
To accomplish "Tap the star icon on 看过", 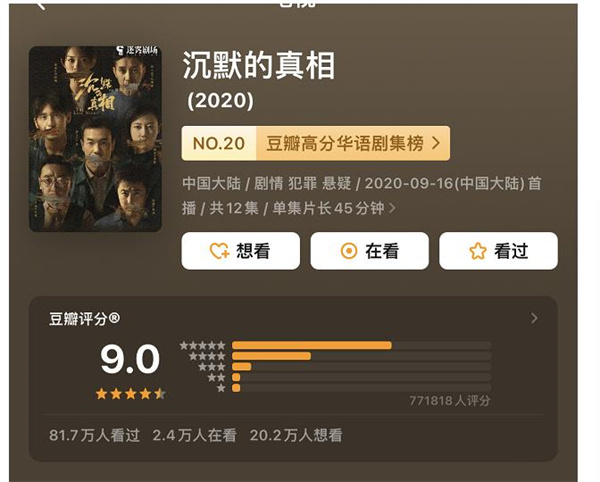I will 478,251.
